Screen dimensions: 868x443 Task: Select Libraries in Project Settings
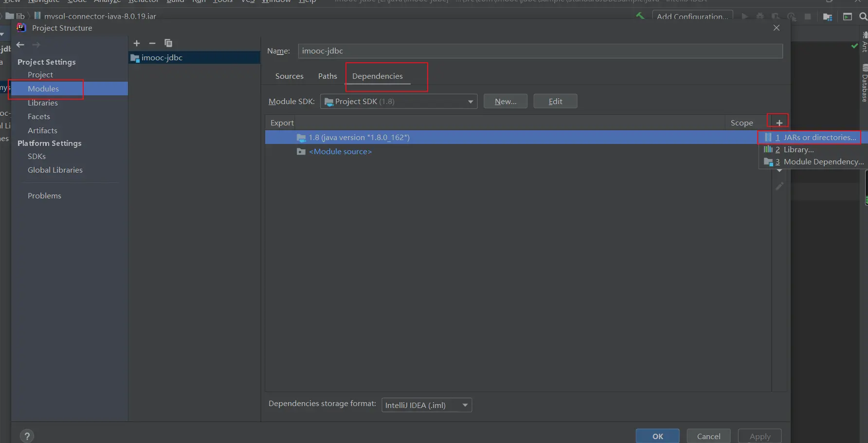coord(43,103)
